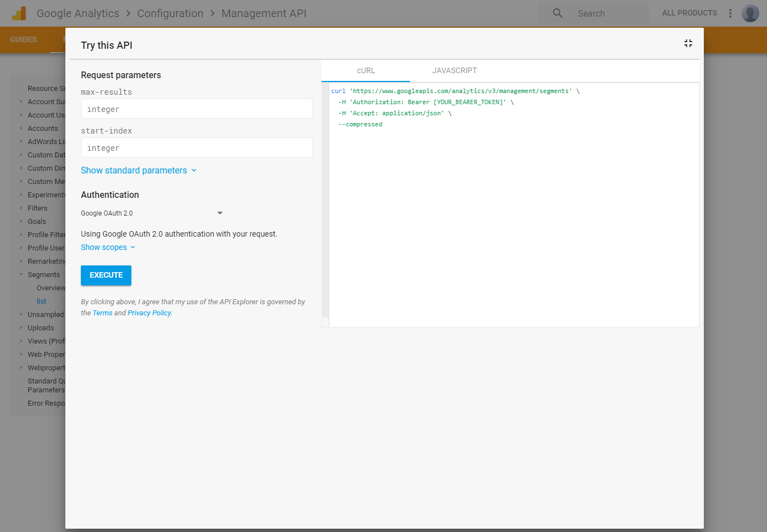Screen dimensions: 767x532
Task: Open Error Responses item in sidebar
Action: (47, 403)
